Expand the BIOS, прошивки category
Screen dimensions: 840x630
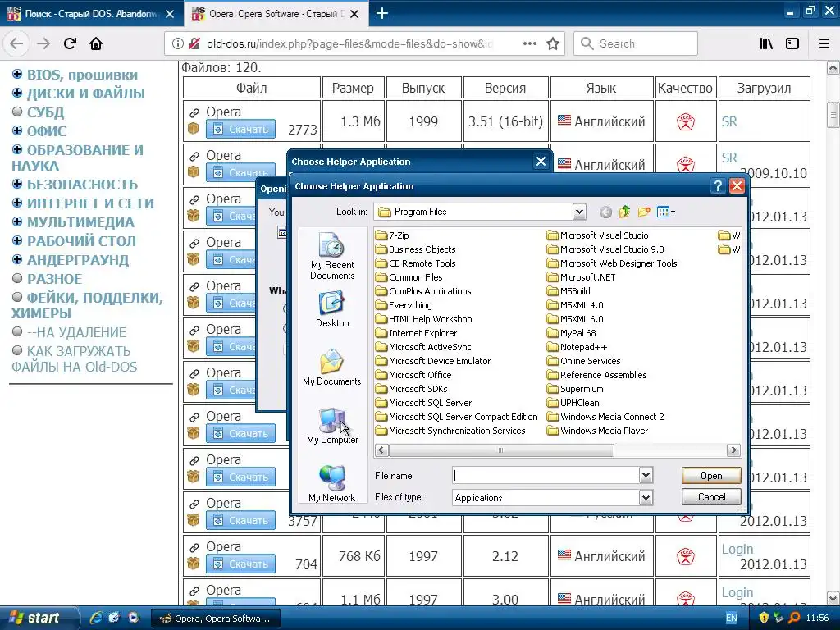click(17, 74)
